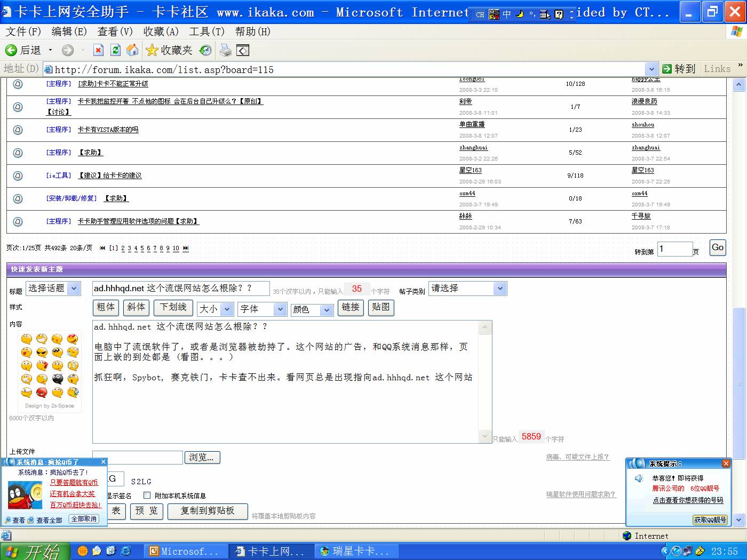This screenshot has height=560, width=747.
Task: Refresh the page with toolbar icon
Action: [115, 50]
